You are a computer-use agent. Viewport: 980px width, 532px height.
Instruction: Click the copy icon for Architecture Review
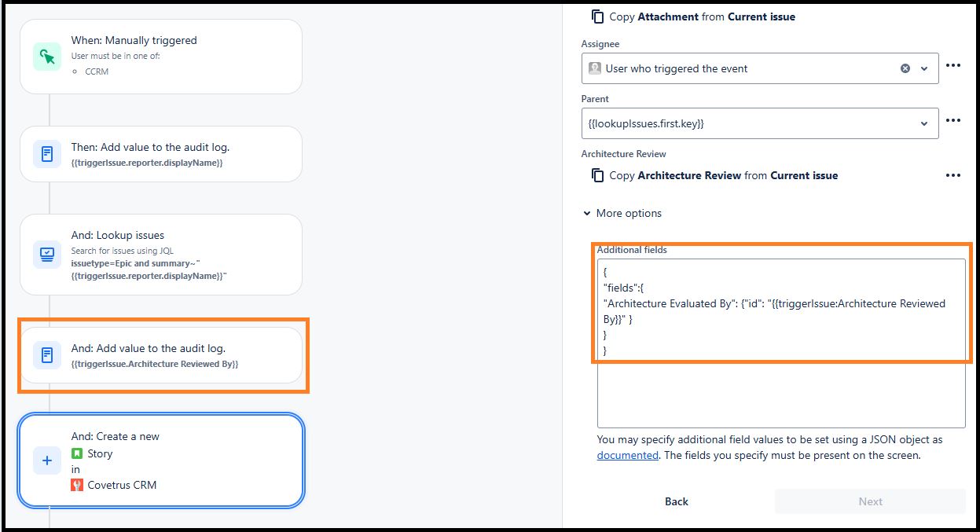point(598,175)
